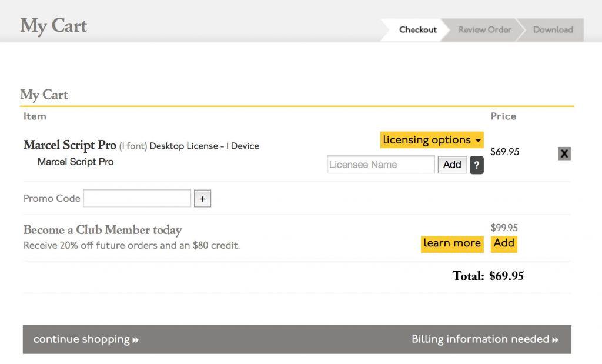602x364 pixels.
Task: Remove Marcel Script Pro from cart
Action: [564, 153]
